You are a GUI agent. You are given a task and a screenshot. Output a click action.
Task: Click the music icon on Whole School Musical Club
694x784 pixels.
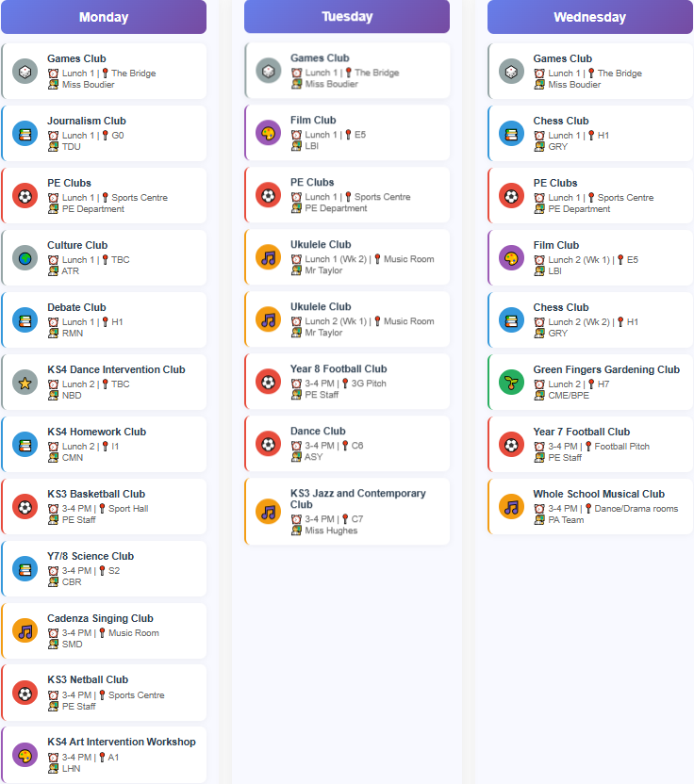coord(511,506)
